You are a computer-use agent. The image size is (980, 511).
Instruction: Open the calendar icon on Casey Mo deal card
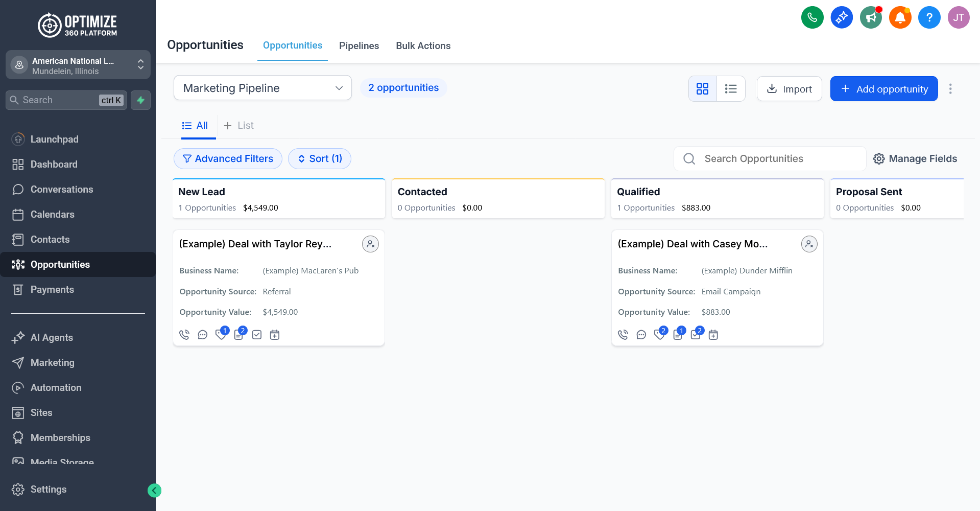pyautogui.click(x=713, y=335)
